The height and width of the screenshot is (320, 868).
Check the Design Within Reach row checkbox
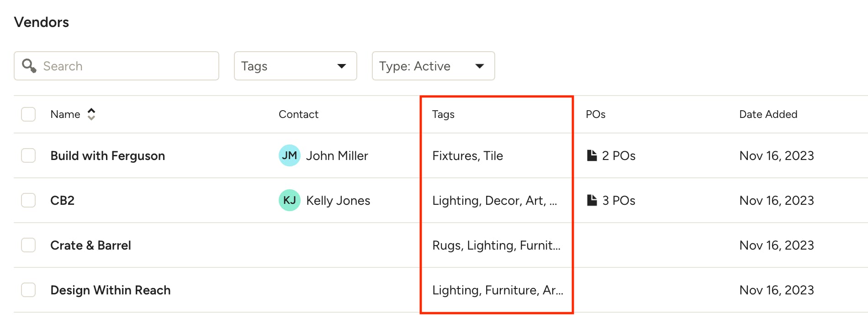[28, 290]
